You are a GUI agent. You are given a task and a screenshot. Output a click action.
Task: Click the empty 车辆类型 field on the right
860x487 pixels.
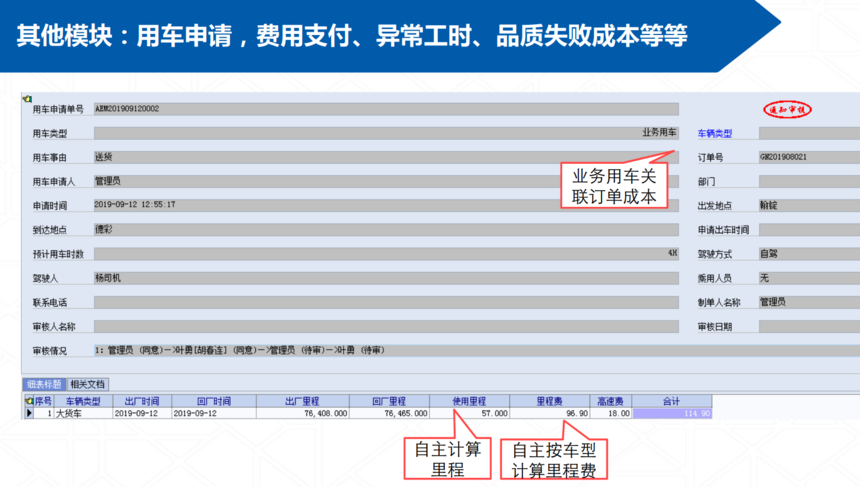click(x=810, y=133)
